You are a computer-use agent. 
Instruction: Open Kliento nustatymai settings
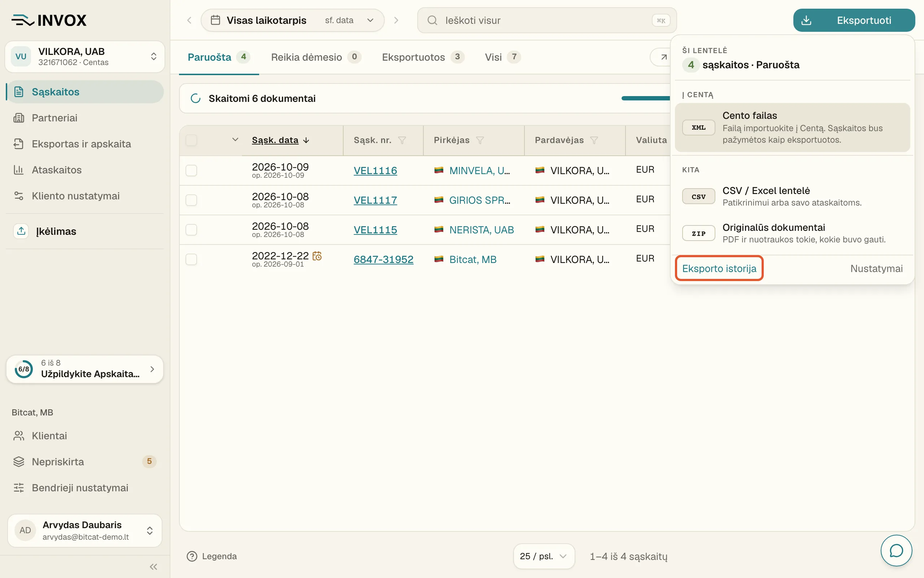85,196
